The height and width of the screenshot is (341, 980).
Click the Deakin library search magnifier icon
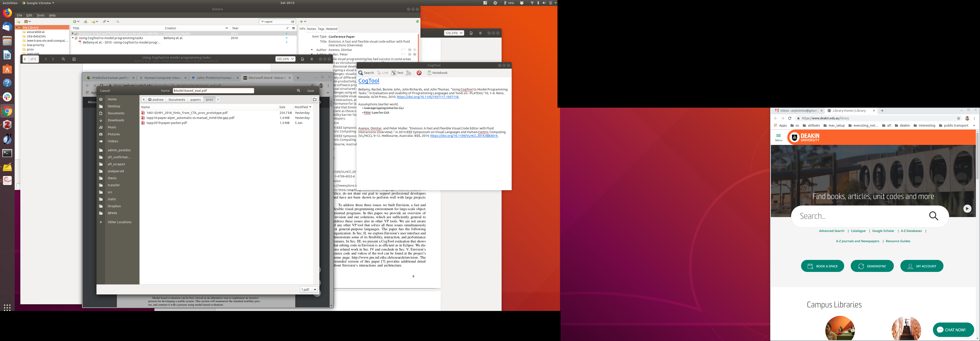point(933,216)
